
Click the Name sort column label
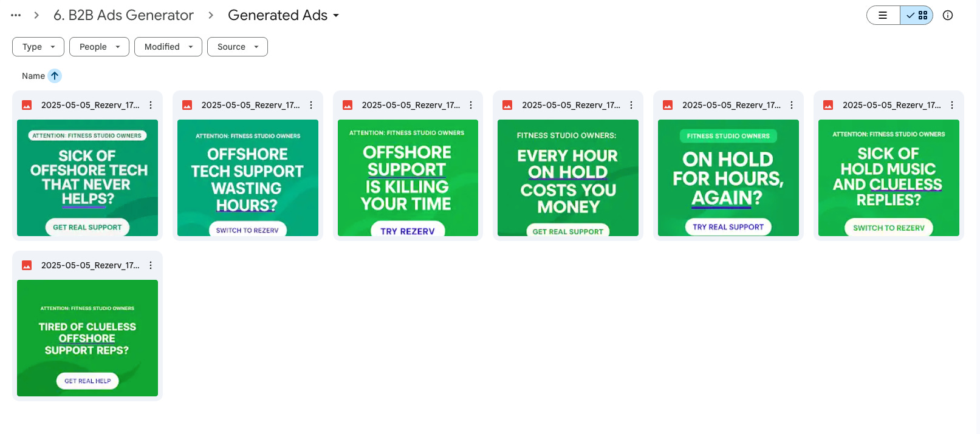tap(33, 76)
